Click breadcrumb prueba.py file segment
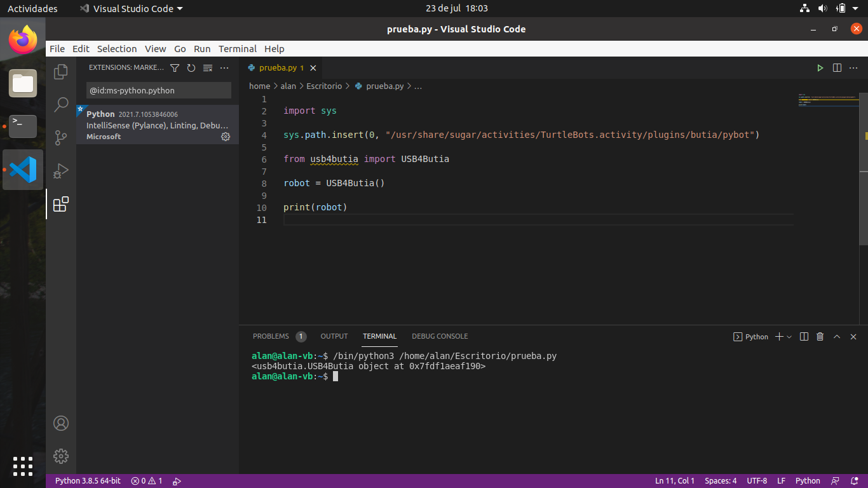The height and width of the screenshot is (488, 868). [x=379, y=86]
